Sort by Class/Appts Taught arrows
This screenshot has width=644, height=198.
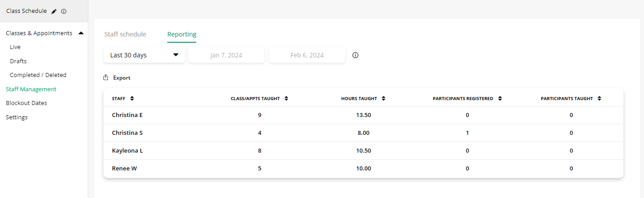tap(286, 99)
